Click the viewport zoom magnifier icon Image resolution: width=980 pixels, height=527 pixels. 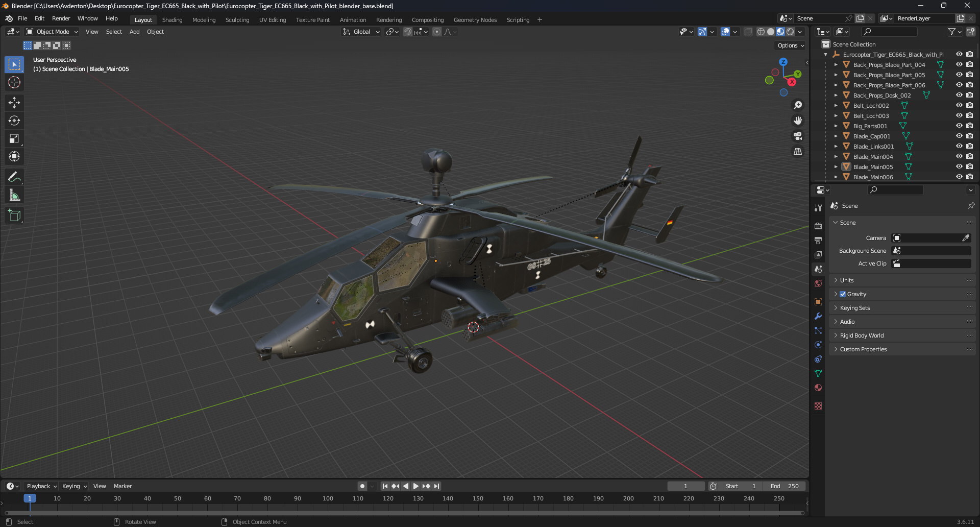point(798,105)
